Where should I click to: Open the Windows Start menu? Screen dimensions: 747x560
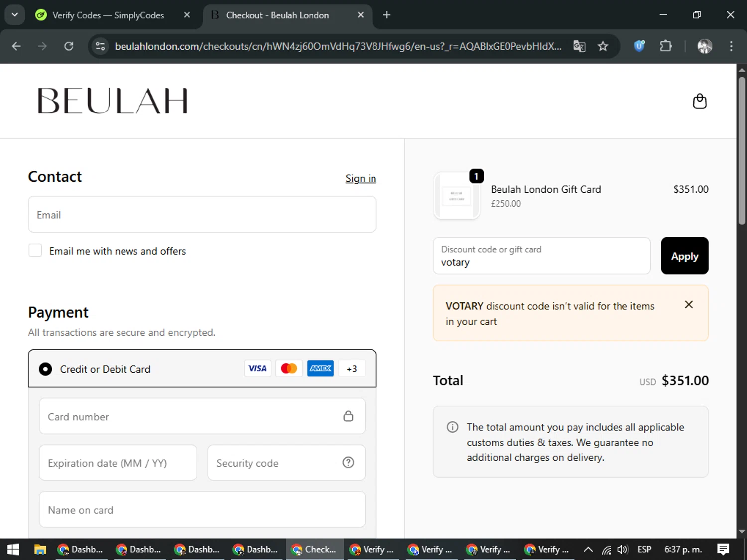click(x=13, y=549)
